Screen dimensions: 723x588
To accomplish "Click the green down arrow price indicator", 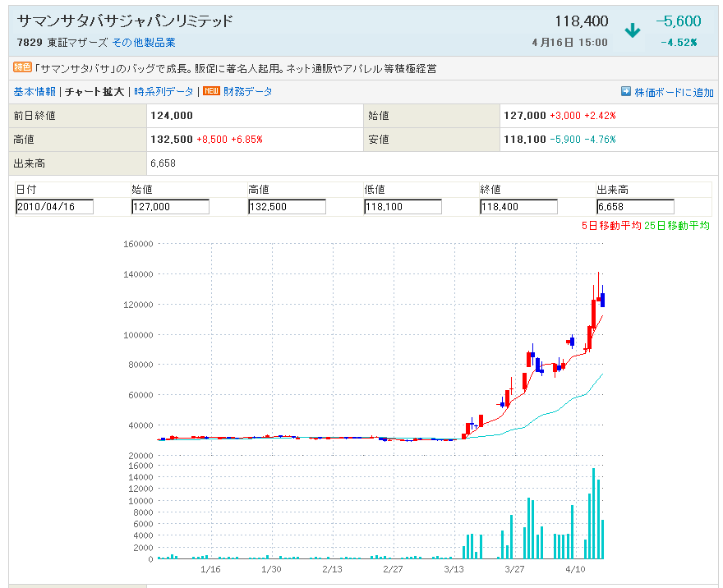I will [632, 31].
